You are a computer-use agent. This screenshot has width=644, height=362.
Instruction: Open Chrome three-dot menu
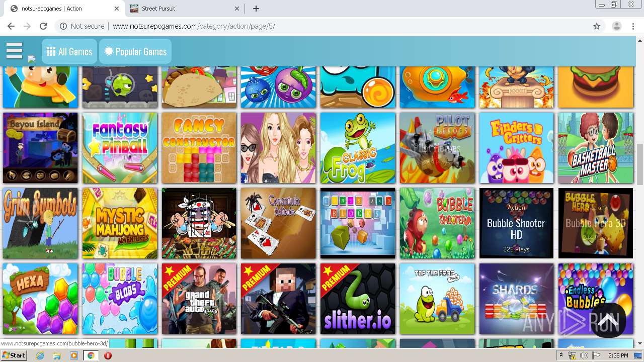tap(633, 26)
